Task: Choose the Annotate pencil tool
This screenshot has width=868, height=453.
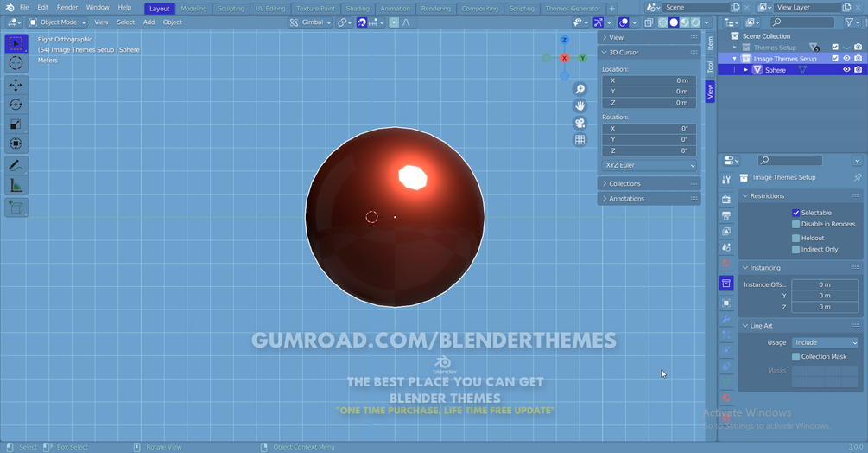Action: (16, 166)
